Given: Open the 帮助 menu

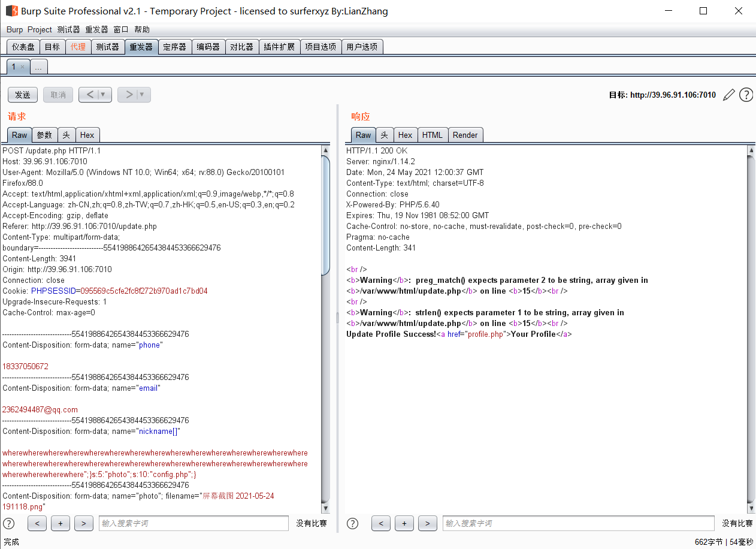Looking at the screenshot, I should [x=142, y=29].
